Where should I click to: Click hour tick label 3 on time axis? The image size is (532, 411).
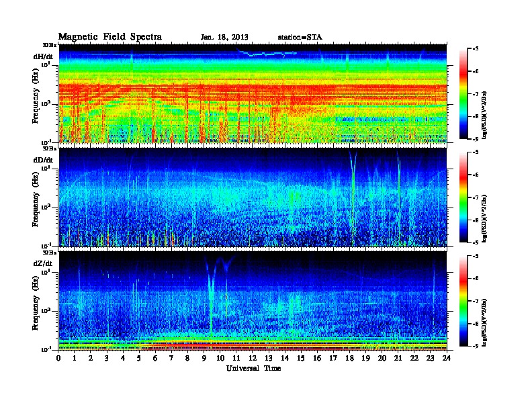pyautogui.click(x=107, y=358)
